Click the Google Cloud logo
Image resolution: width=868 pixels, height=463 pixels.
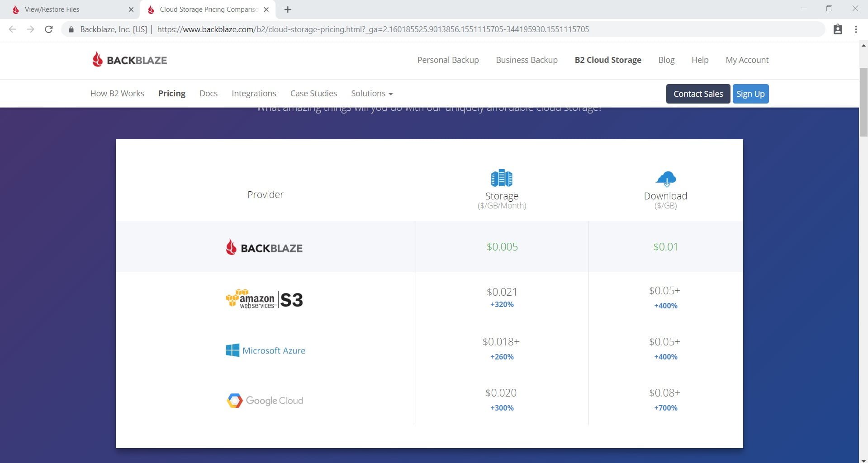265,401
